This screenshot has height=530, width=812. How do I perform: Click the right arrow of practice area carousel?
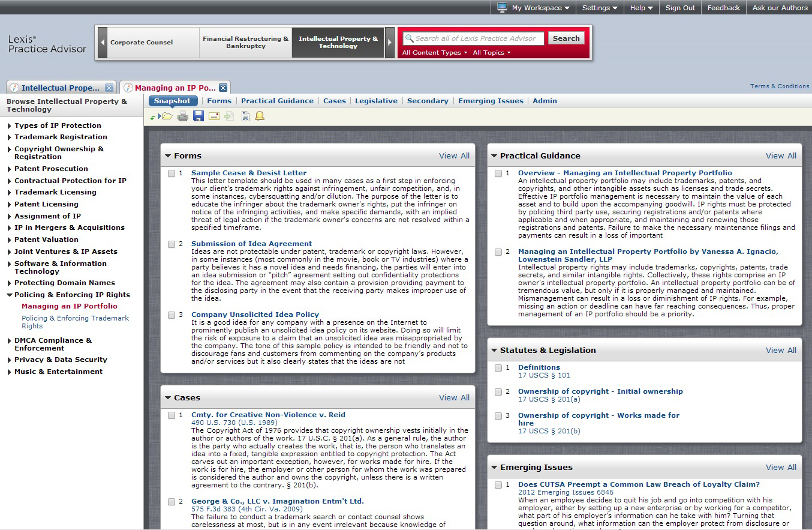click(390, 43)
